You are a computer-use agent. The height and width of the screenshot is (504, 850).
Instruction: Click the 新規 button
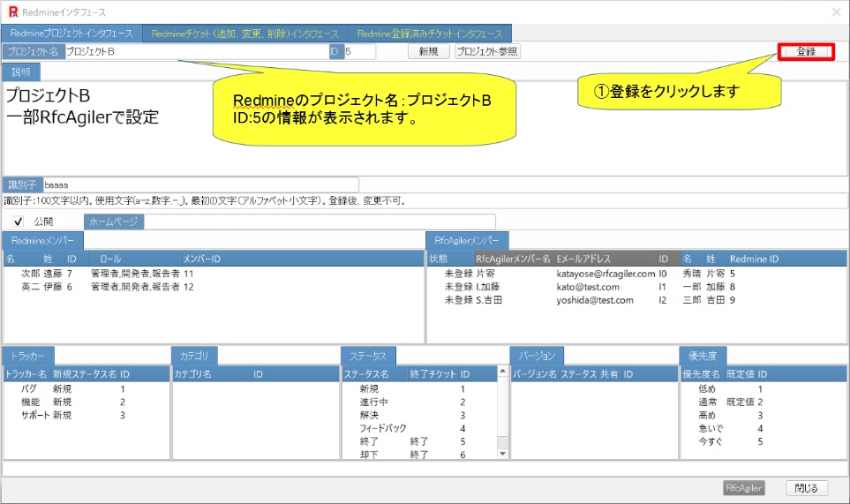[428, 51]
